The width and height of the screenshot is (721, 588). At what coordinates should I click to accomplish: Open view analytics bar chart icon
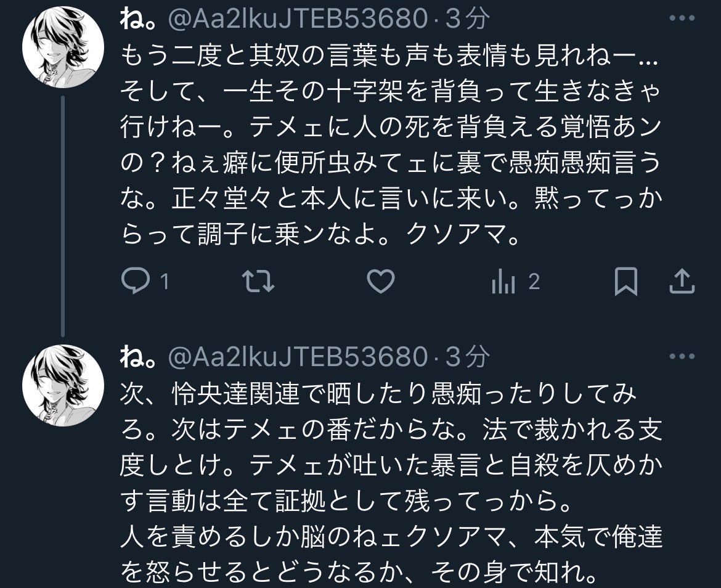coord(503,281)
